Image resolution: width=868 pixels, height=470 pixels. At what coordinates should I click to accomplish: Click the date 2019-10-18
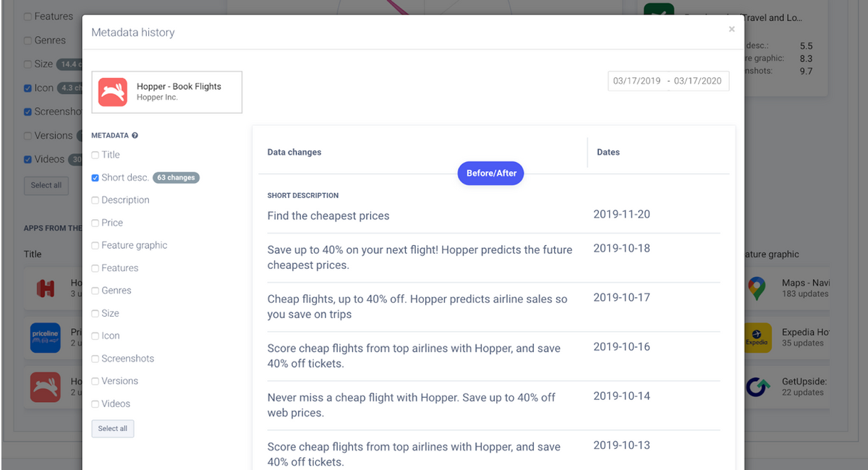pyautogui.click(x=622, y=248)
